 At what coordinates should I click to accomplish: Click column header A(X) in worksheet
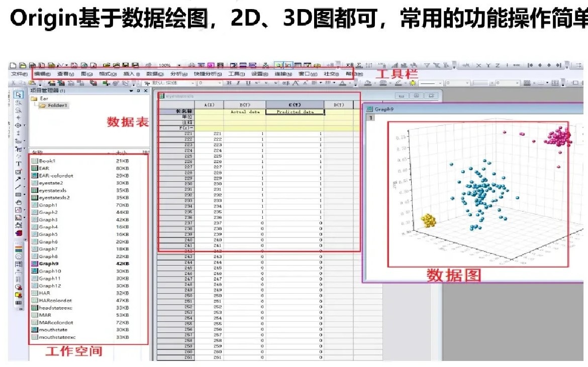[x=209, y=105]
